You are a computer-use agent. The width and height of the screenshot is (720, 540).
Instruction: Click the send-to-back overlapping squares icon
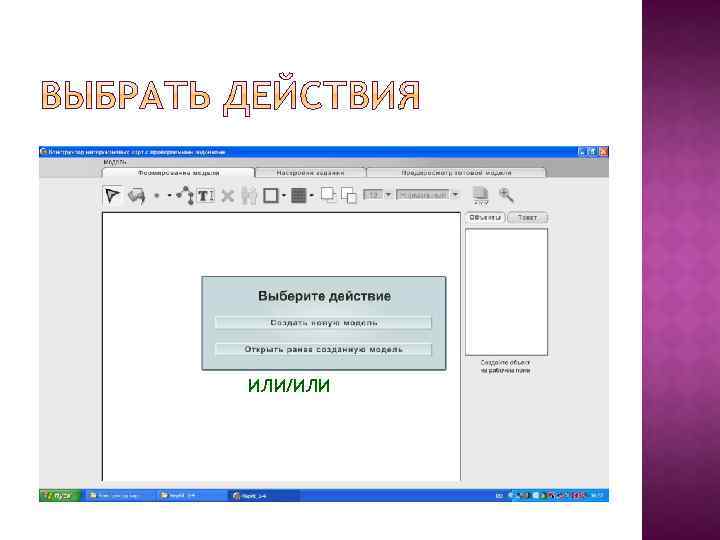[349, 196]
